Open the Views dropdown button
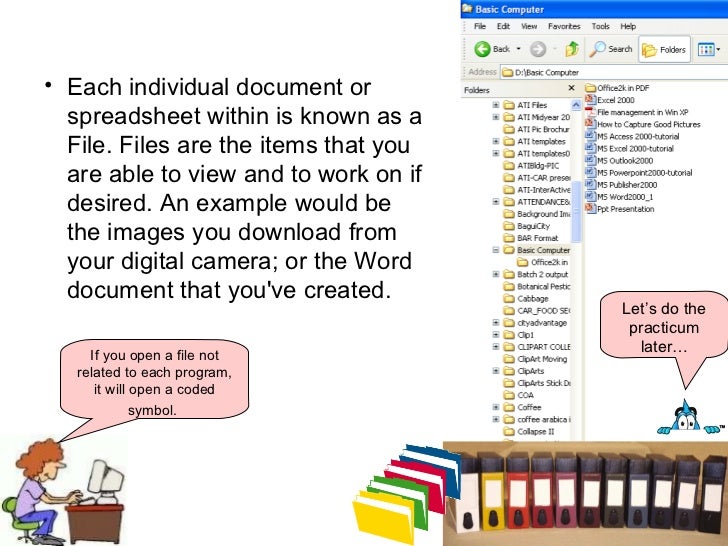Image resolution: width=728 pixels, height=546 pixels. (x=709, y=49)
